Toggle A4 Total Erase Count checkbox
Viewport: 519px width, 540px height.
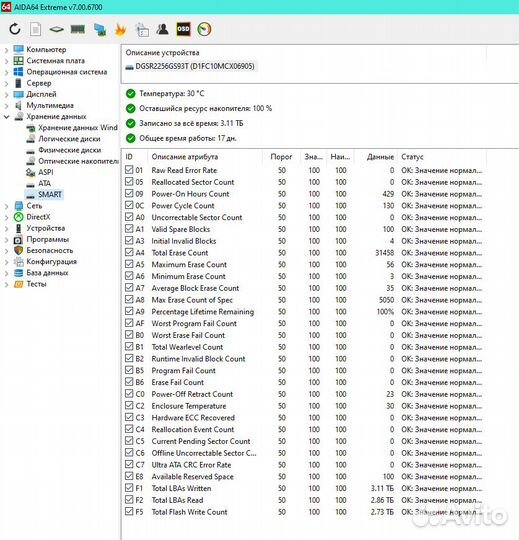point(129,252)
